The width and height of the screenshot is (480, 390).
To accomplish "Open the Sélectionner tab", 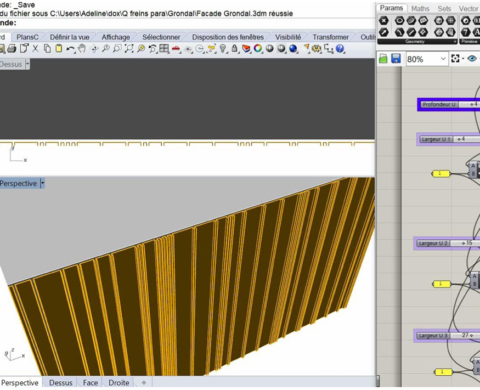I will click(x=161, y=37).
